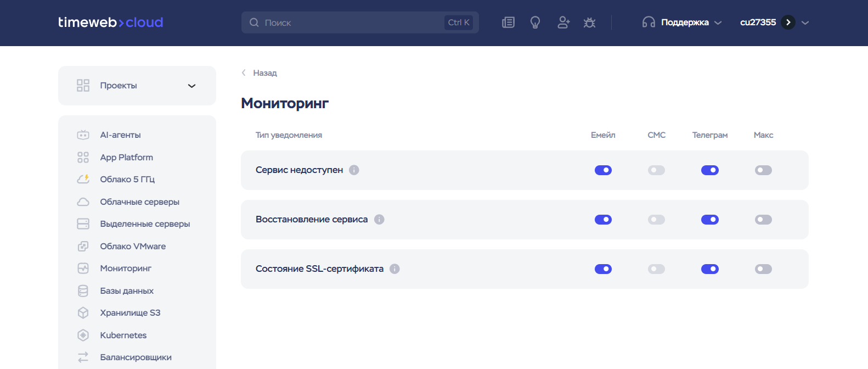
Task: Enable Макс for Состояние SSL-сертификата
Action: (763, 269)
